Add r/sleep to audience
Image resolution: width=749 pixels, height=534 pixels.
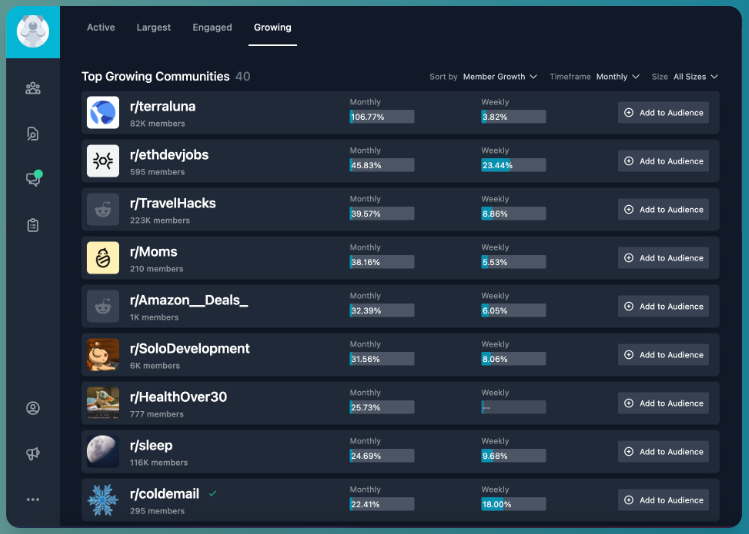click(663, 451)
